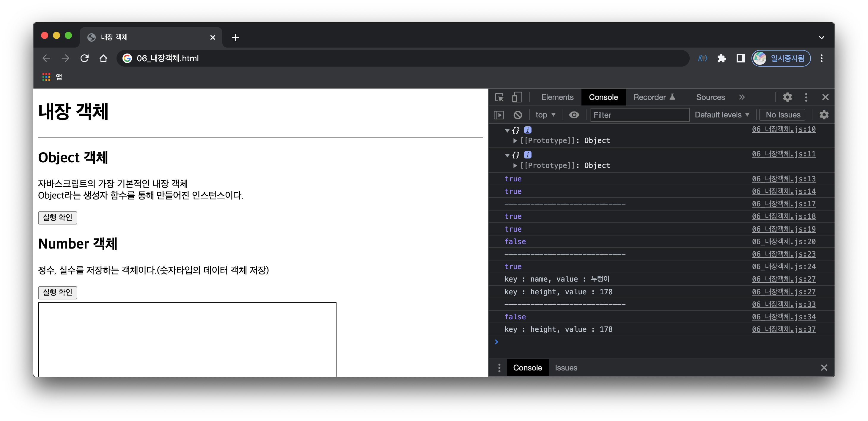Open the Default levels dropdown
The height and width of the screenshot is (421, 868).
pyautogui.click(x=721, y=115)
